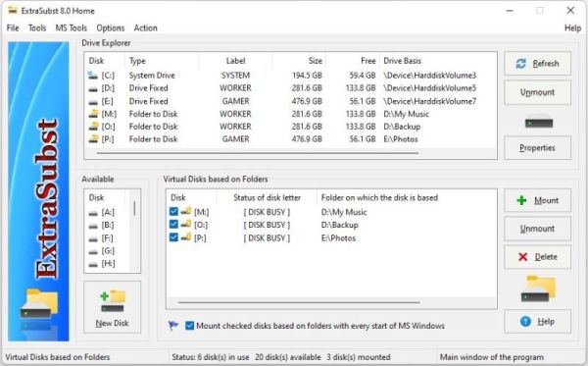Click the G: drive icon in Available list
This screenshot has height=366, width=588.
click(x=93, y=252)
